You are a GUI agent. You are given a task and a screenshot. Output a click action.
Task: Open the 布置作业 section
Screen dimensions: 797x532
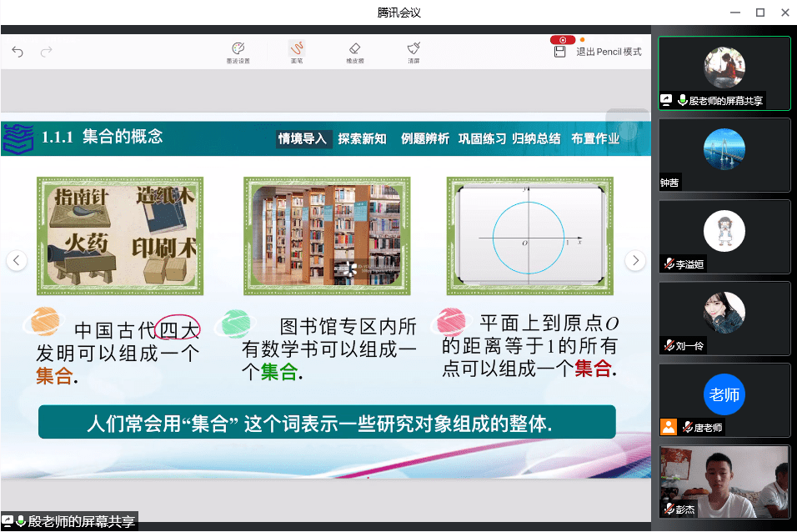click(595, 139)
